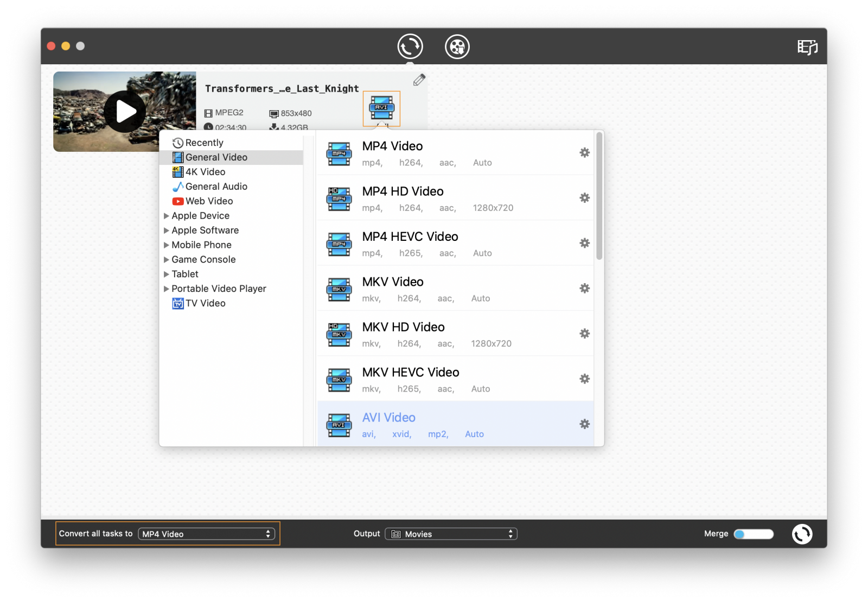Click the h265 text under MP4 HEVC Video
This screenshot has width=868, height=602.
tap(411, 253)
